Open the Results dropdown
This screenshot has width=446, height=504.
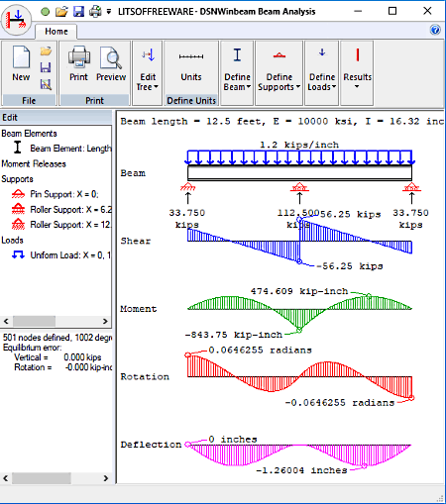coord(357,72)
